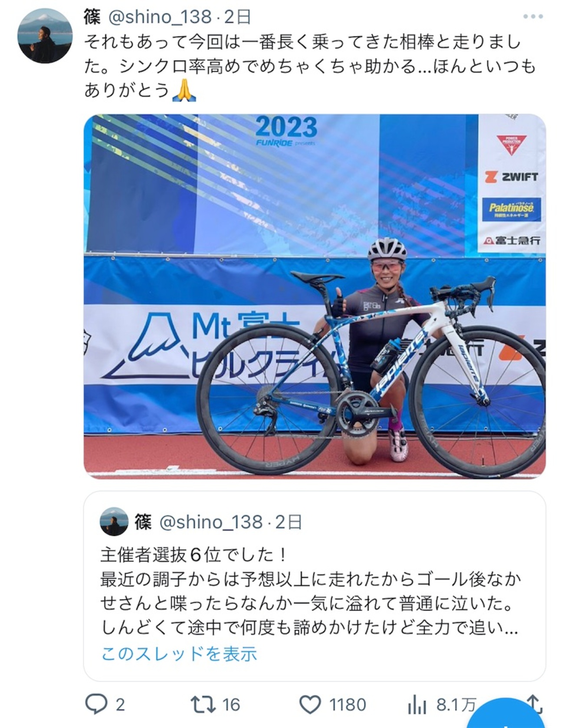Open the three-dot more options menu

(x=533, y=17)
